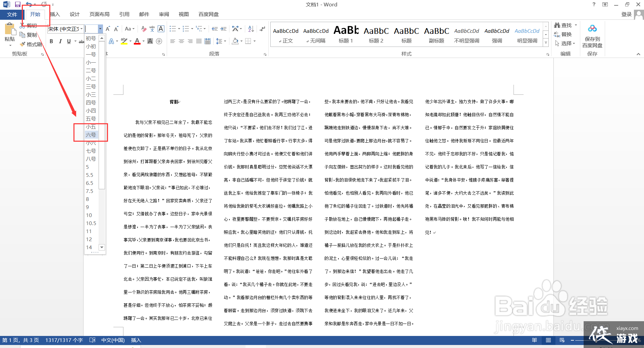Apply character shading icon
This screenshot has height=348, width=644.
(150, 41)
